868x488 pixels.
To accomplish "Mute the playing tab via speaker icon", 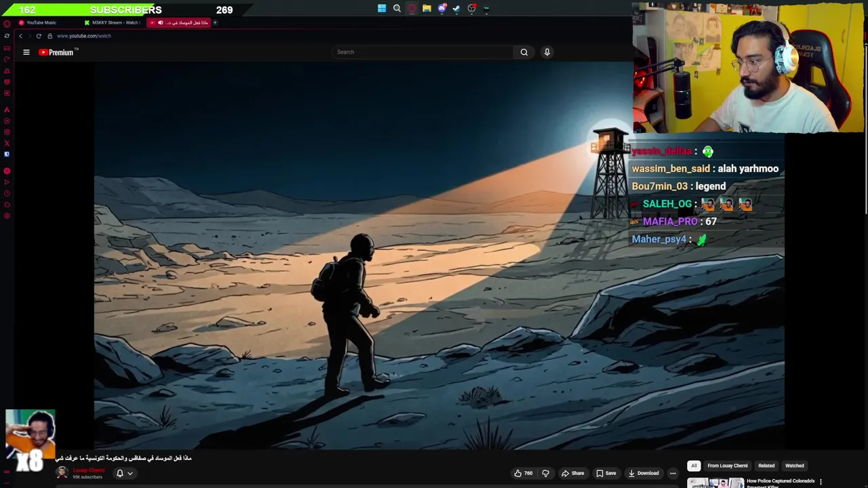I will click(161, 22).
